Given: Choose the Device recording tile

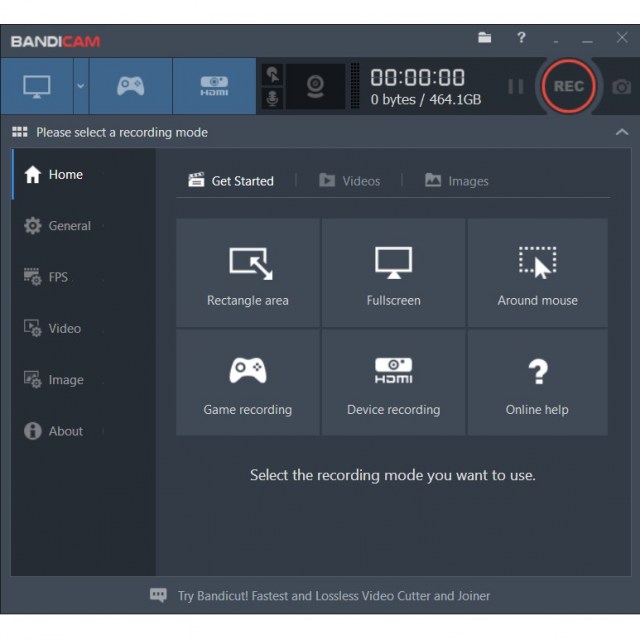Looking at the screenshot, I should (x=393, y=382).
